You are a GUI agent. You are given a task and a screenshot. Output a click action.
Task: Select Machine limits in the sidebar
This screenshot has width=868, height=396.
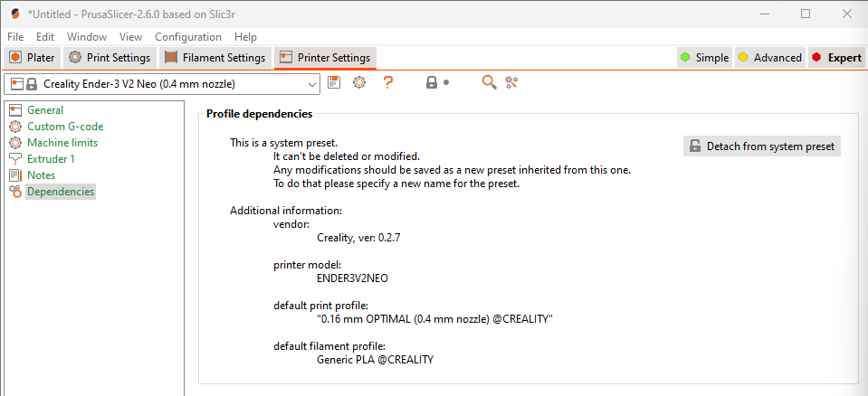[x=62, y=143]
